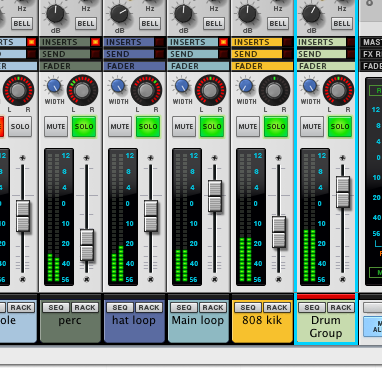Click the hat loop pan knob
The image size is (382, 370).
coord(146,90)
